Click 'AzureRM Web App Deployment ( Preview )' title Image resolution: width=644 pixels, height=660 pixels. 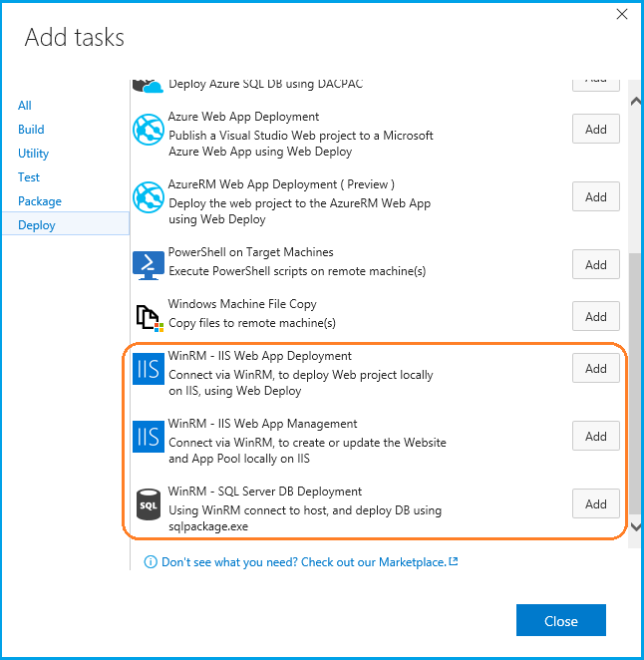[281, 184]
